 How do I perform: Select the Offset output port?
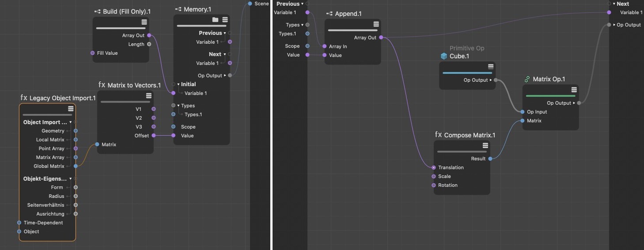point(153,136)
